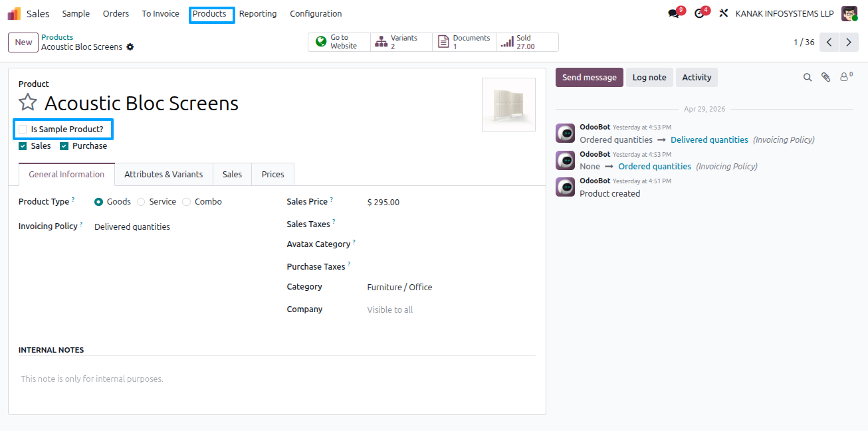
Task: Open the followers icon in chatter
Action: pos(845,77)
